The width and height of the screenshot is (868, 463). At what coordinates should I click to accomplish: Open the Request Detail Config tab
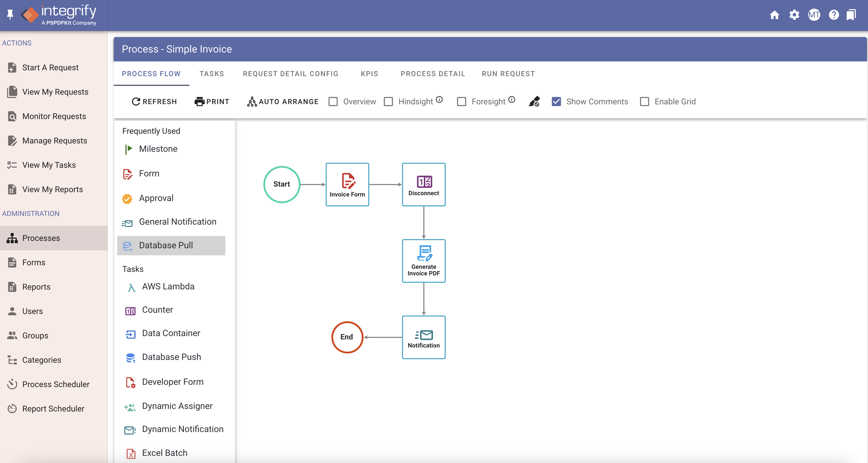pyautogui.click(x=290, y=74)
